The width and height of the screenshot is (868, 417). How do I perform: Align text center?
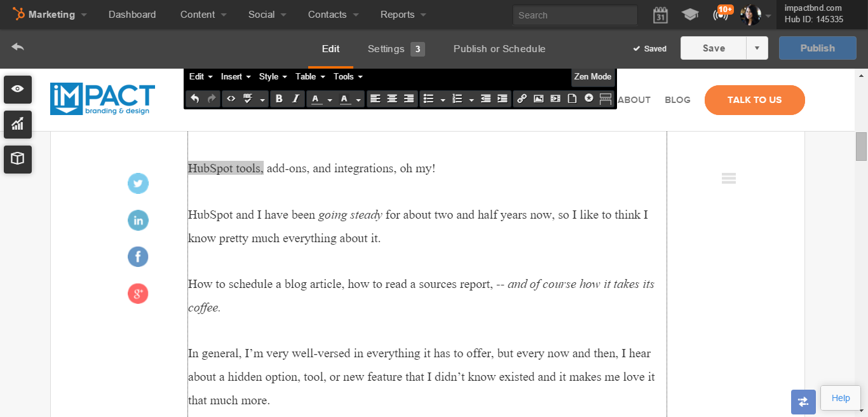392,99
